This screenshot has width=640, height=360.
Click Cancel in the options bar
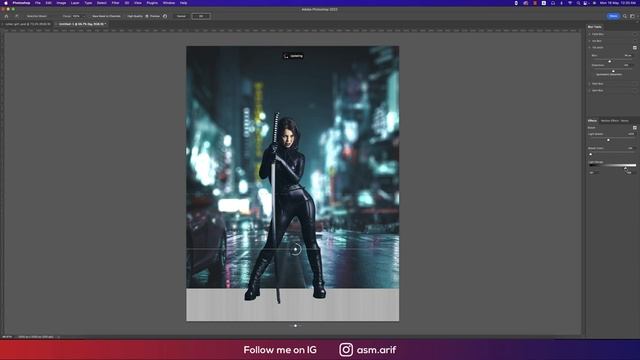pos(181,16)
